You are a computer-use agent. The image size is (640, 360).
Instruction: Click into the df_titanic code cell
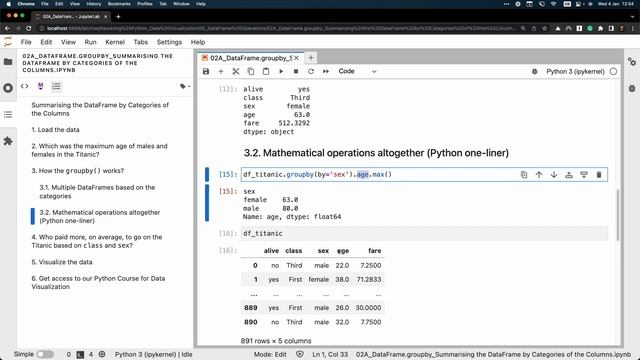424,233
